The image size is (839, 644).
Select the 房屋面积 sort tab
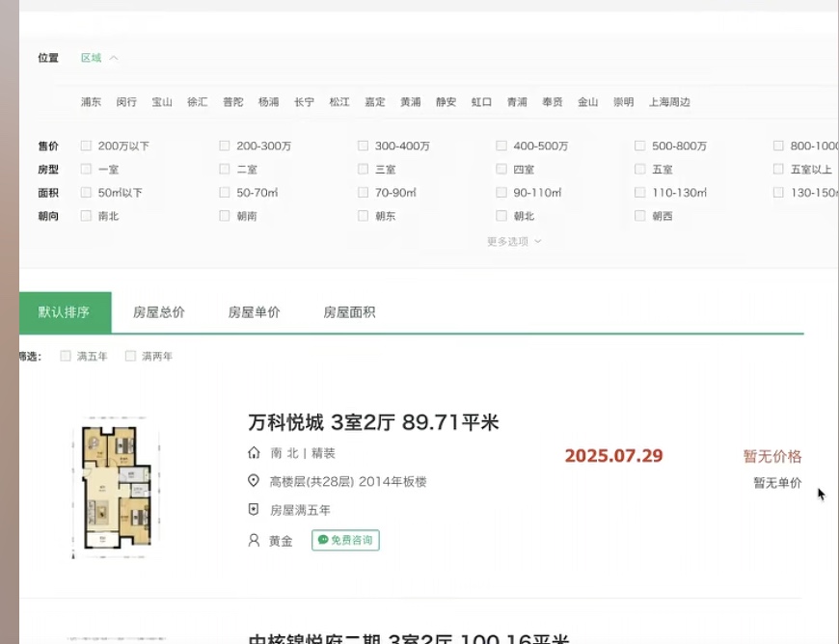[349, 312]
